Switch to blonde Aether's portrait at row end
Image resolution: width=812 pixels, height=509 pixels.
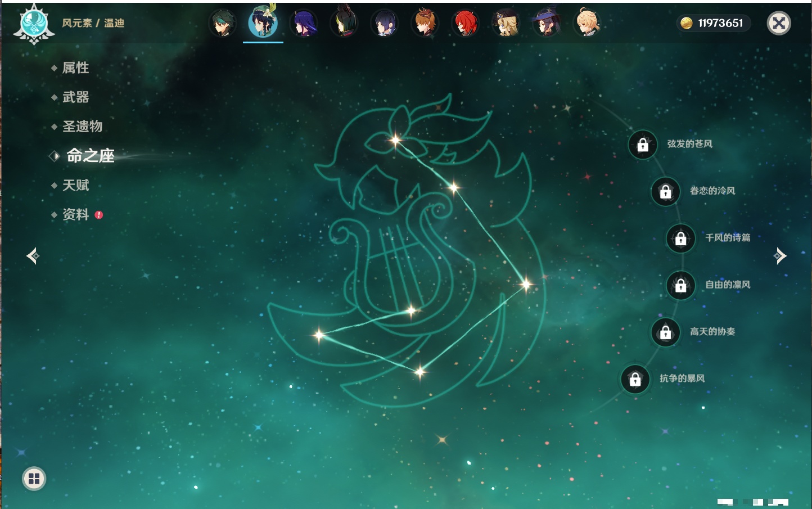pos(587,24)
